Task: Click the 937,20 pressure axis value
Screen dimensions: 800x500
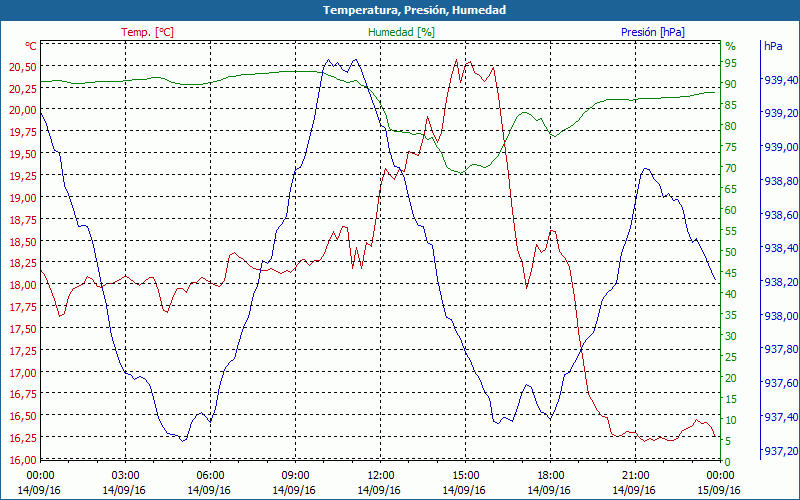Action: point(779,451)
